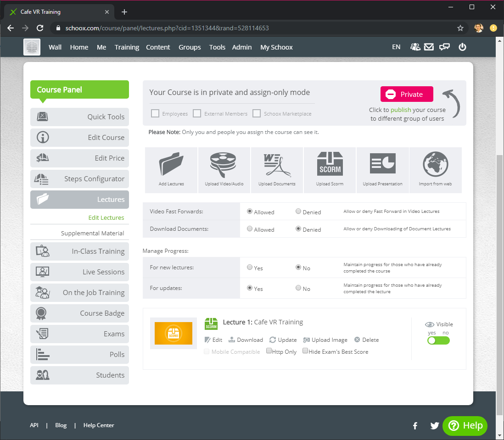Open the browser profile avatar

coord(479,28)
